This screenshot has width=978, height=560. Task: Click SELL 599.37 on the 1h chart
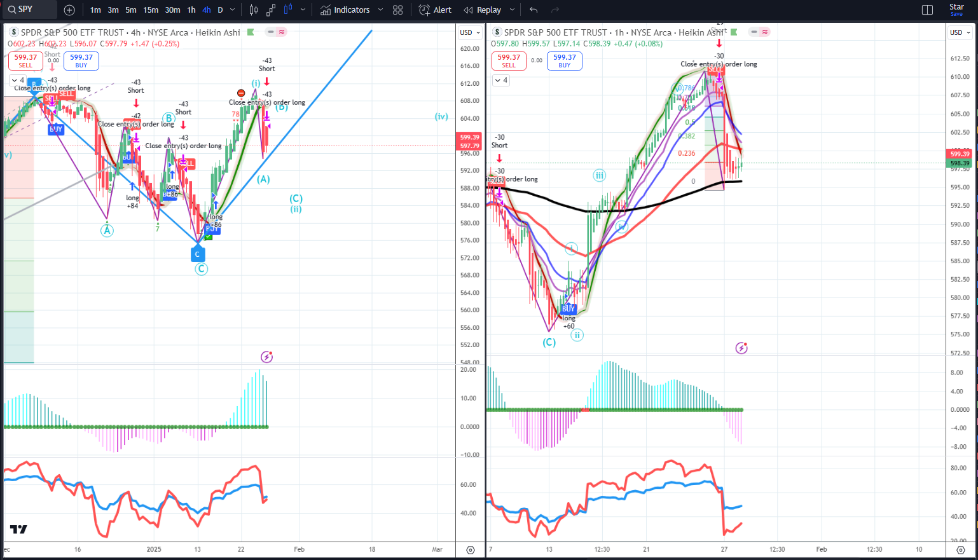pos(509,60)
